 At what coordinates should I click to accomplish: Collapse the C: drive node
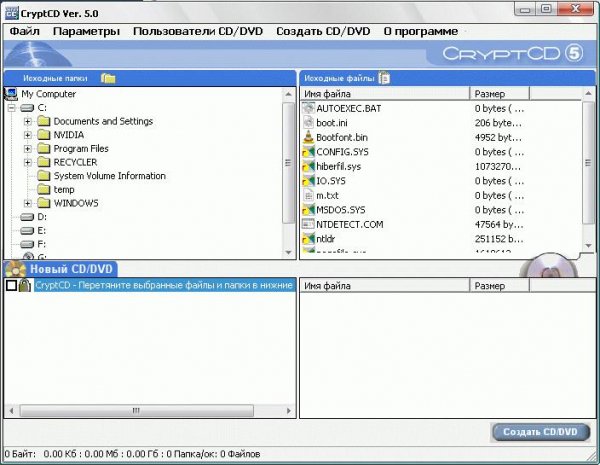pos(12,108)
